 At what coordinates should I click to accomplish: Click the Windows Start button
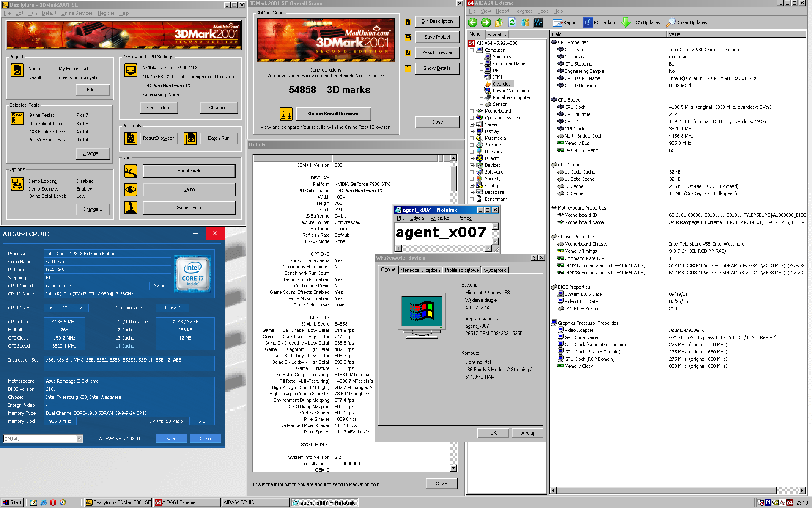click(12, 502)
